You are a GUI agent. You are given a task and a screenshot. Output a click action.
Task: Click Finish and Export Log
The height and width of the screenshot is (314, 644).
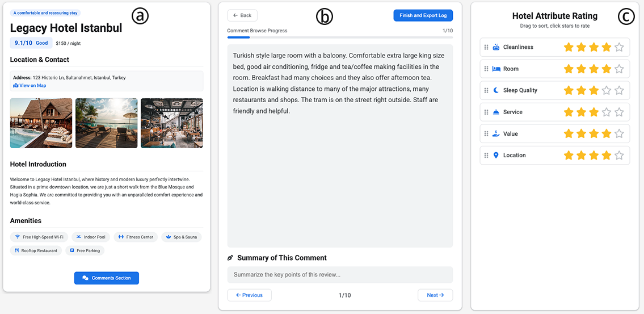423,15
